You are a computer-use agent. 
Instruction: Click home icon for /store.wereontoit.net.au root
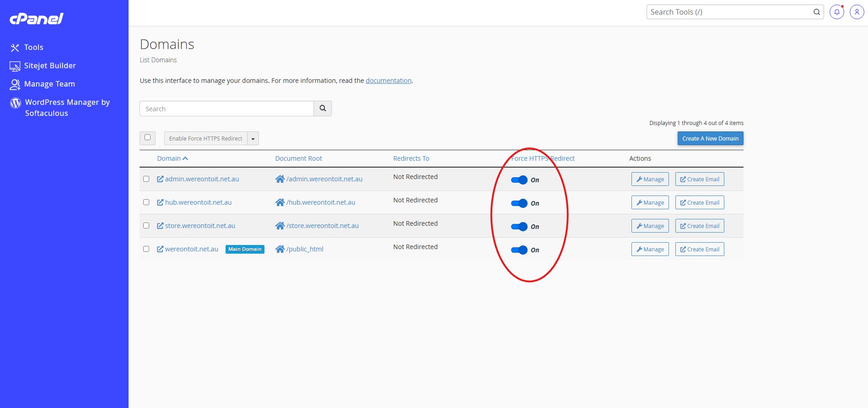[x=280, y=226]
